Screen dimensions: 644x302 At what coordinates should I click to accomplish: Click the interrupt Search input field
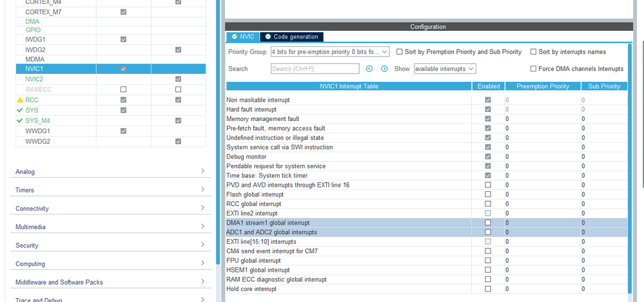coord(315,69)
